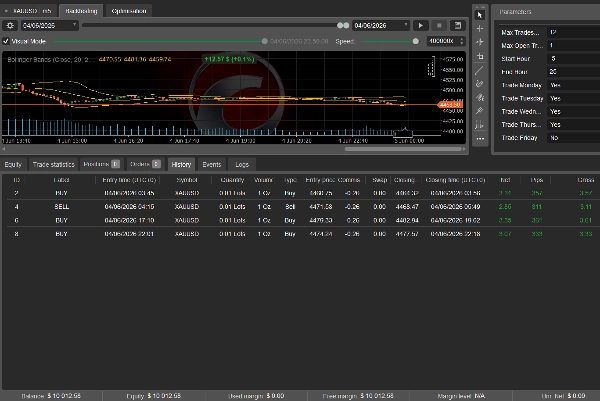Viewport: 600px width, 401px height.
Task: Click the chart's horizontal scrollbar thumb
Action: [404, 149]
